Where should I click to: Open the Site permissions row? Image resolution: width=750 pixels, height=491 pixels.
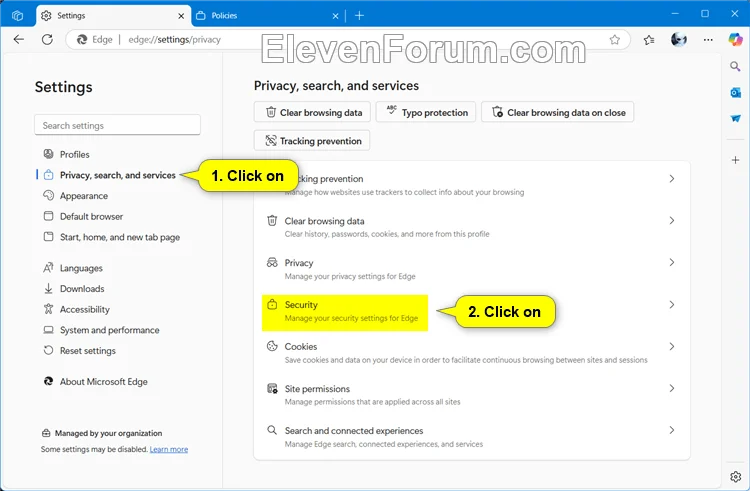[472, 395]
